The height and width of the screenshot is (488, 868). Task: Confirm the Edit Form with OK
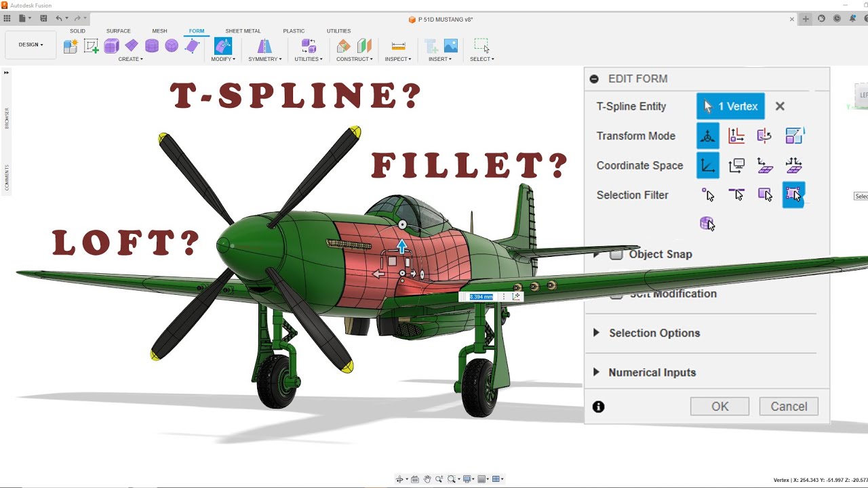(720, 407)
